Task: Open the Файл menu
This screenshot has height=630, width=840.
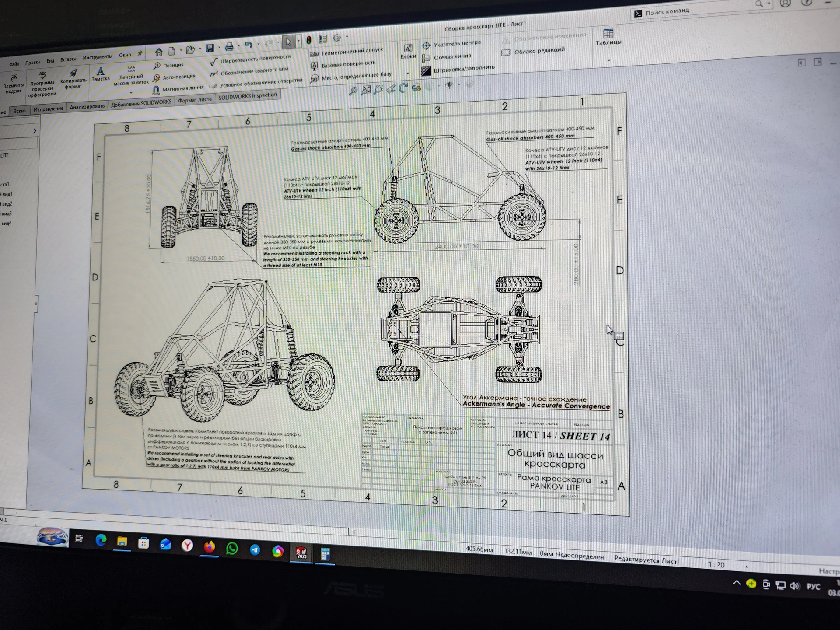Action: [14, 64]
